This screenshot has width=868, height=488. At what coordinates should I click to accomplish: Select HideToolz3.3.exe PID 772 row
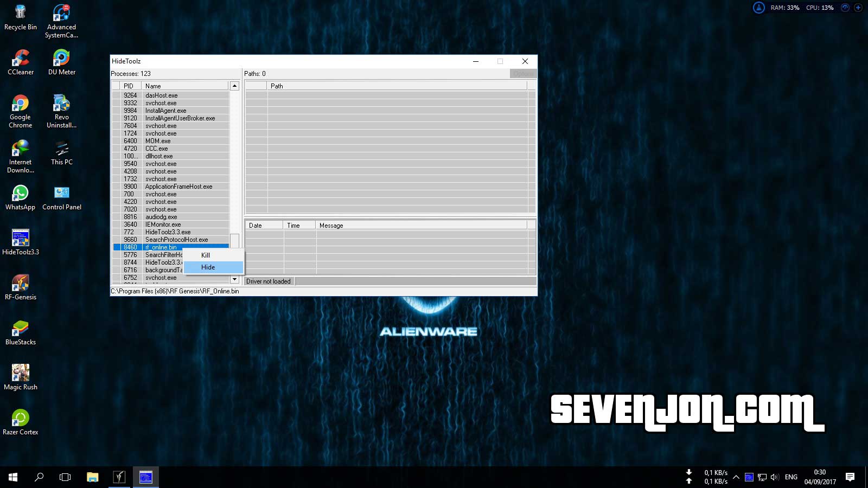(171, 232)
